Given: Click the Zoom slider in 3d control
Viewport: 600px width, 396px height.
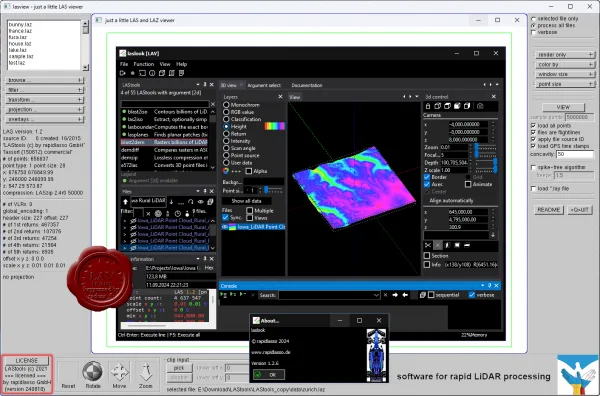Looking at the screenshot, I should click(486, 147).
